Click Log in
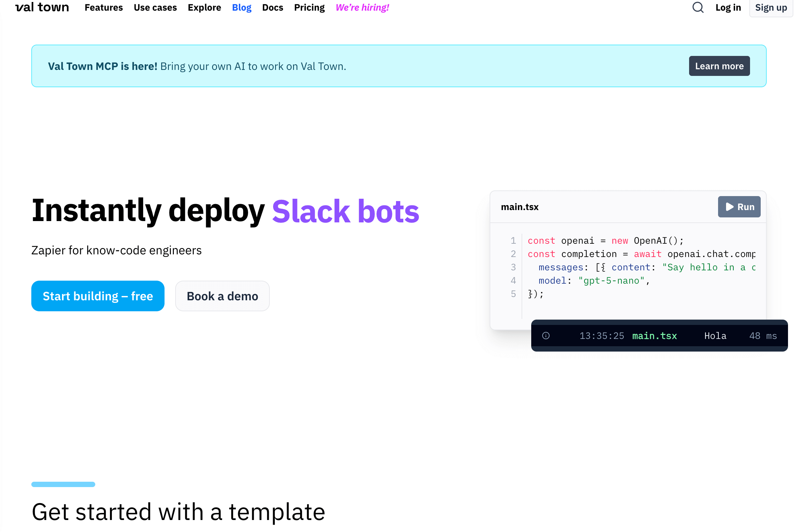 click(x=728, y=7)
